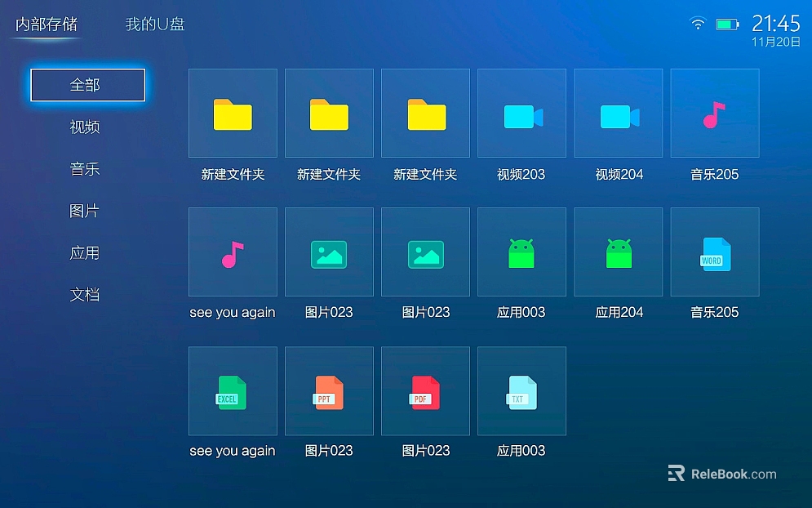Click the battery indicator icon
Screen dimensions: 812x508
[x=726, y=25]
